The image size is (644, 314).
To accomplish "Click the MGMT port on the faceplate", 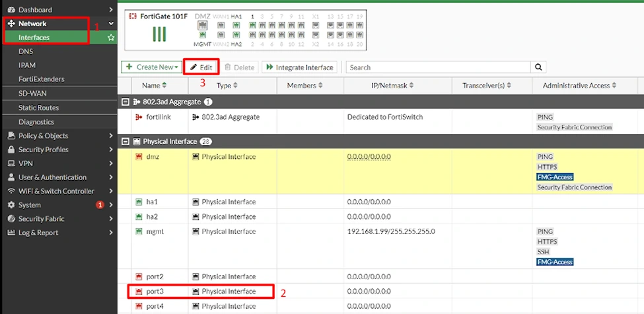I will 203,35.
